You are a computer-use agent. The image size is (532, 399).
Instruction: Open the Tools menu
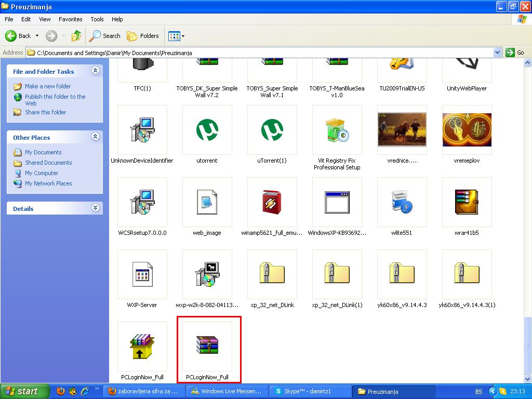[x=97, y=19]
